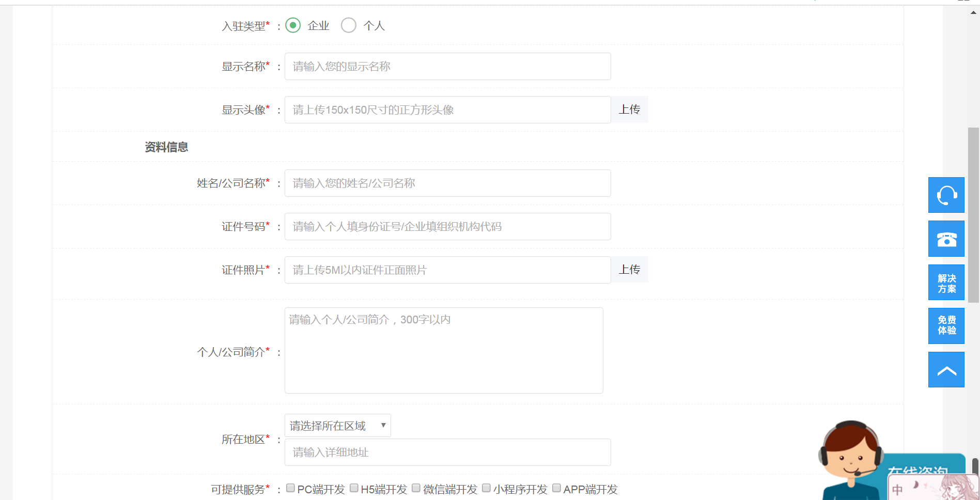Click into the 证件号码 input field
The height and width of the screenshot is (500, 980).
tap(447, 227)
